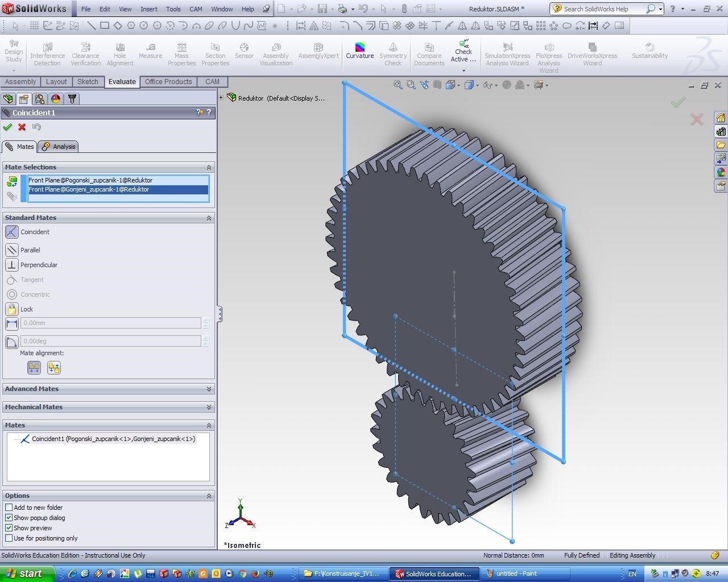This screenshot has height=582, width=728.
Task: Collapse the Mate Selections section
Action: tap(209, 167)
